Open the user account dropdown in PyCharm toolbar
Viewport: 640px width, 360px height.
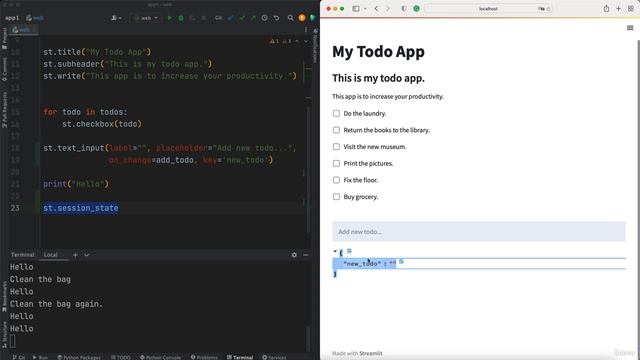(116, 18)
